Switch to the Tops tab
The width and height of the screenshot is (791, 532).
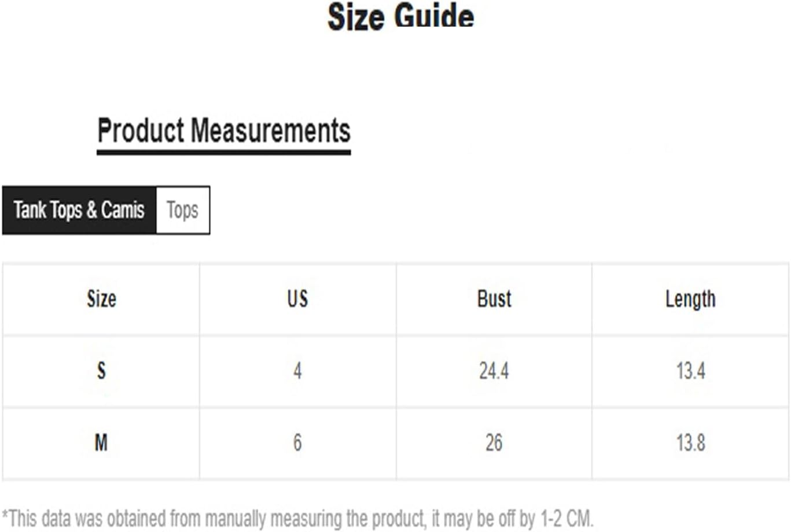pos(182,210)
